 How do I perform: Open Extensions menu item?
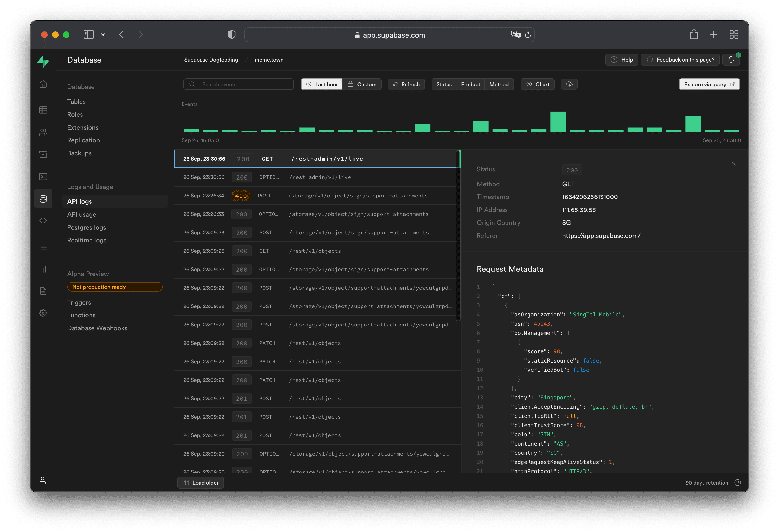[82, 127]
